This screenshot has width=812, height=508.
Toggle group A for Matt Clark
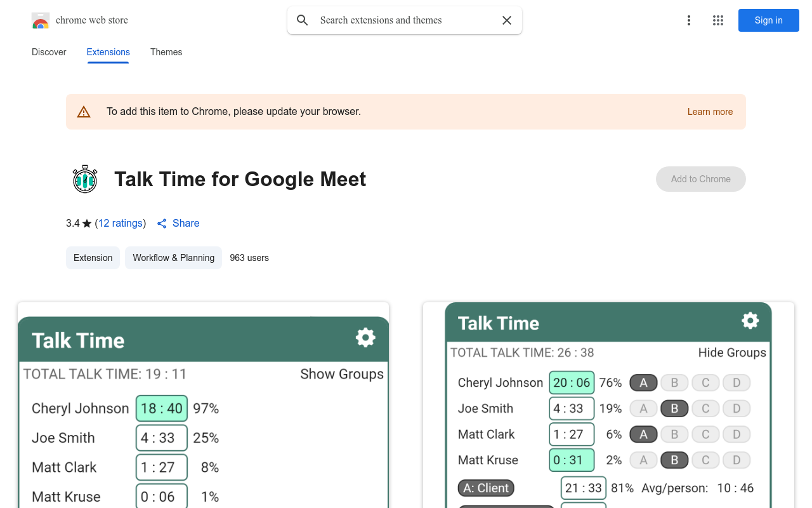click(x=643, y=434)
